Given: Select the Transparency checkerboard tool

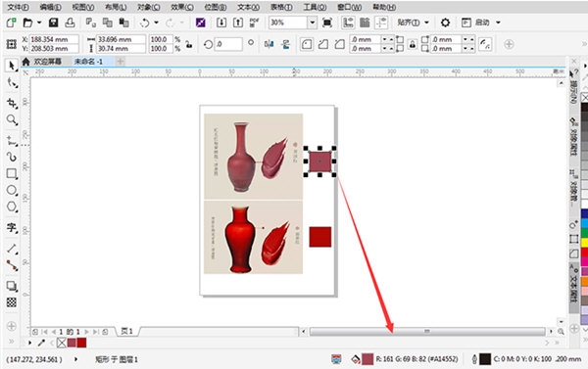Looking at the screenshot, I should coord(12,302).
